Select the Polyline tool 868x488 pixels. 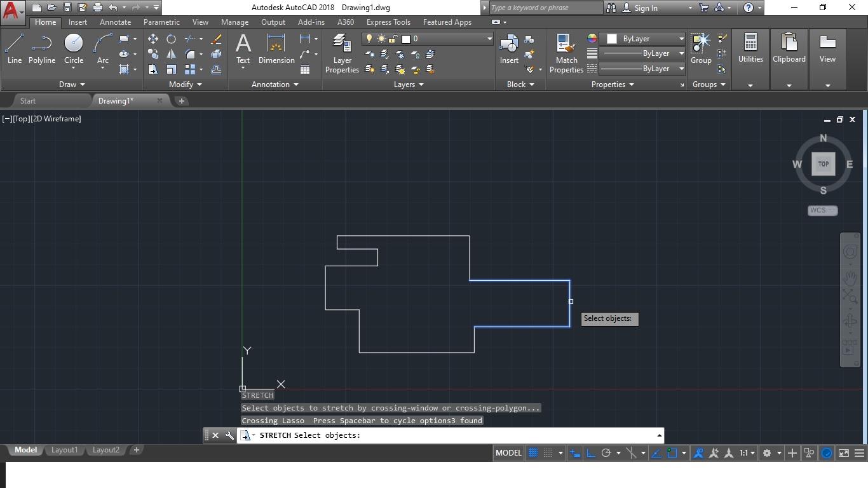[x=41, y=49]
